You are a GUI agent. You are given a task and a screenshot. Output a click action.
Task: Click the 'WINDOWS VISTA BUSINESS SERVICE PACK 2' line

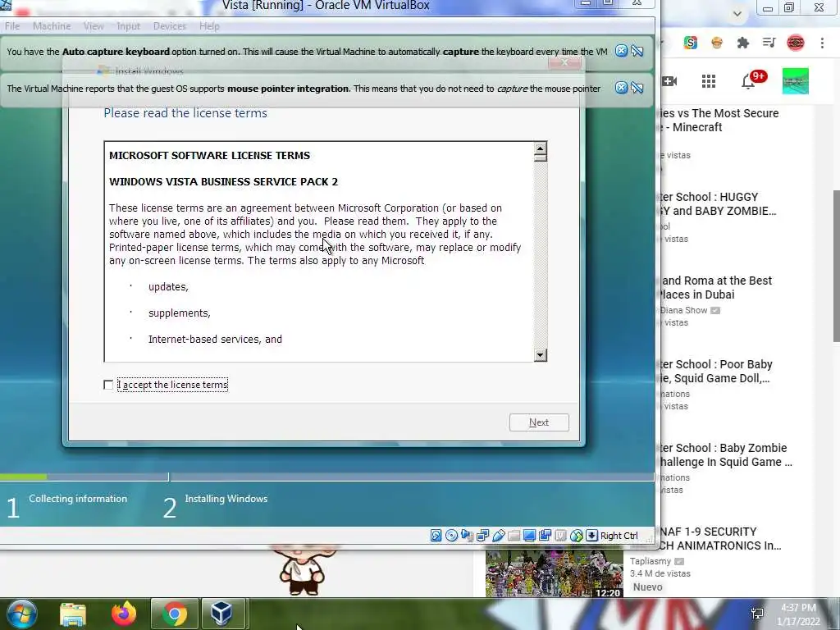click(223, 181)
